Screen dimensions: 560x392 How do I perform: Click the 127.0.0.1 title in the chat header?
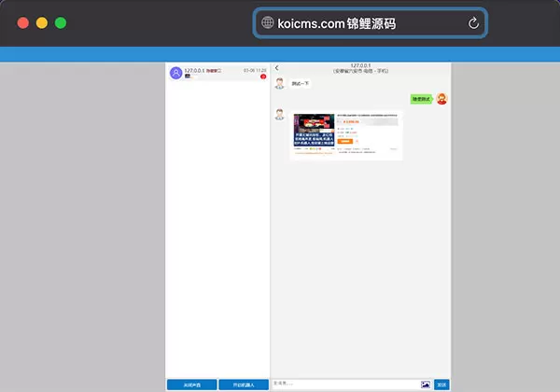(360, 65)
